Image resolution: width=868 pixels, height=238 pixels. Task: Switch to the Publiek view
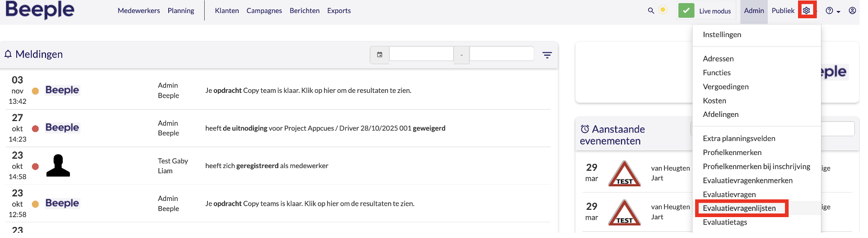783,10
